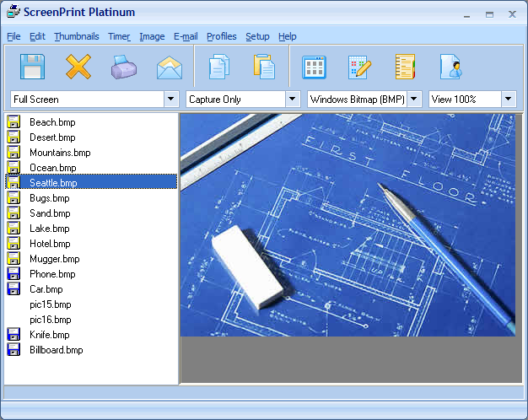Click the floppy icon beside Mugger.bmp

point(13,258)
